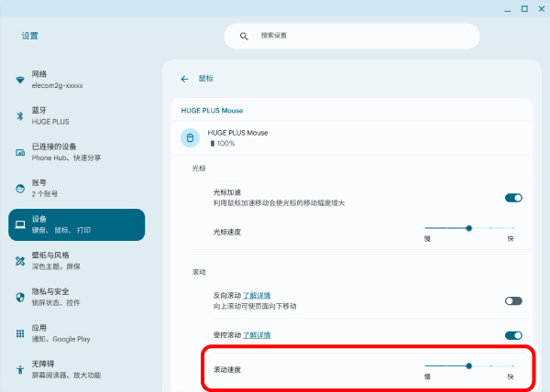Click the 光标速度 slider track
Viewport: 550px width, 392px height.
(469, 227)
